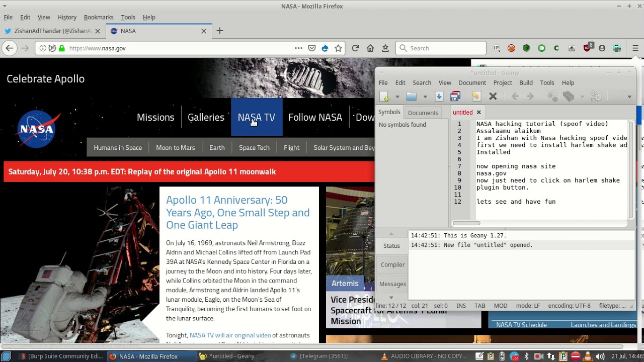This screenshot has width=644, height=362.
Task: Revert the file in Geany toolbar
Action: (x=476, y=97)
